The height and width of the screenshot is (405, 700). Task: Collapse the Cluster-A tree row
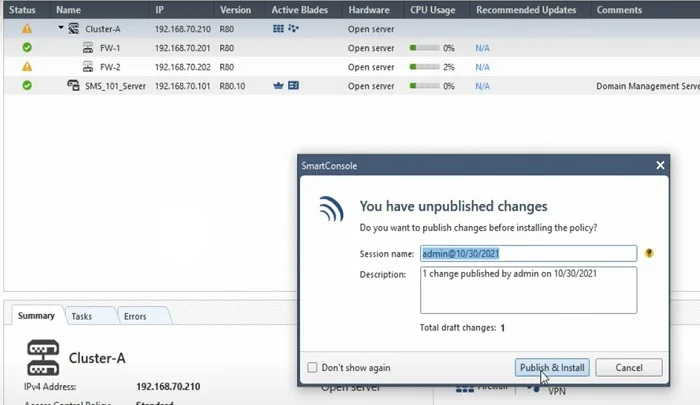pyautogui.click(x=61, y=28)
